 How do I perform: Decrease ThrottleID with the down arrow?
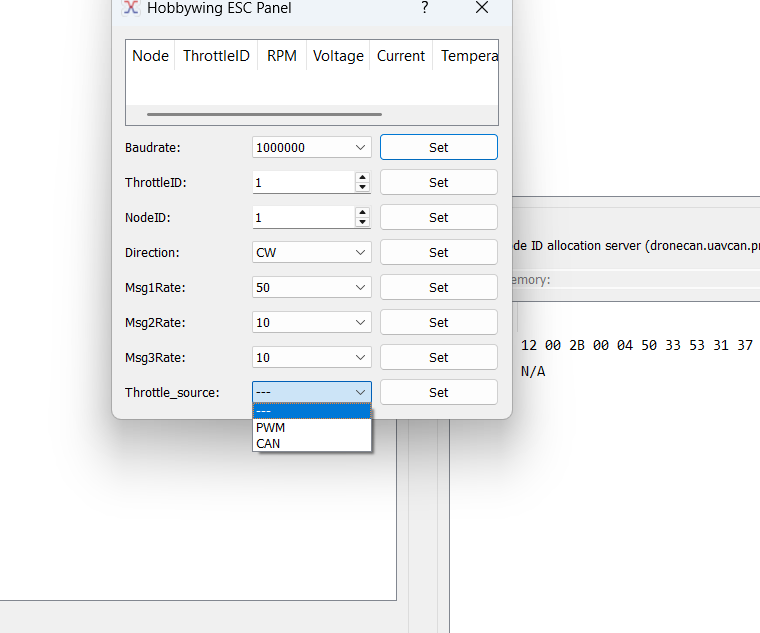(x=362, y=188)
